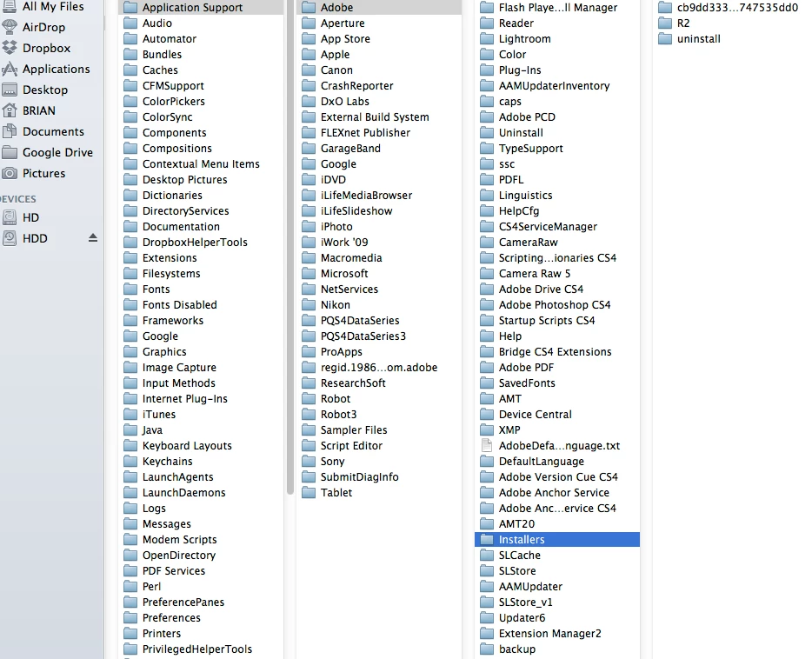Open the Adobe Version Cue CS4 folder
812x659 pixels.
point(557,476)
